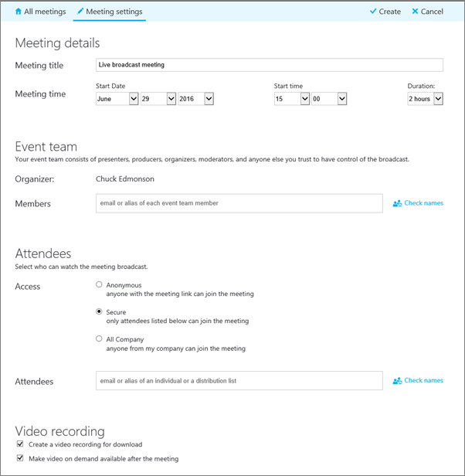Open the start month dropdown showing June
The height and width of the screenshot is (476, 465).
click(117, 99)
